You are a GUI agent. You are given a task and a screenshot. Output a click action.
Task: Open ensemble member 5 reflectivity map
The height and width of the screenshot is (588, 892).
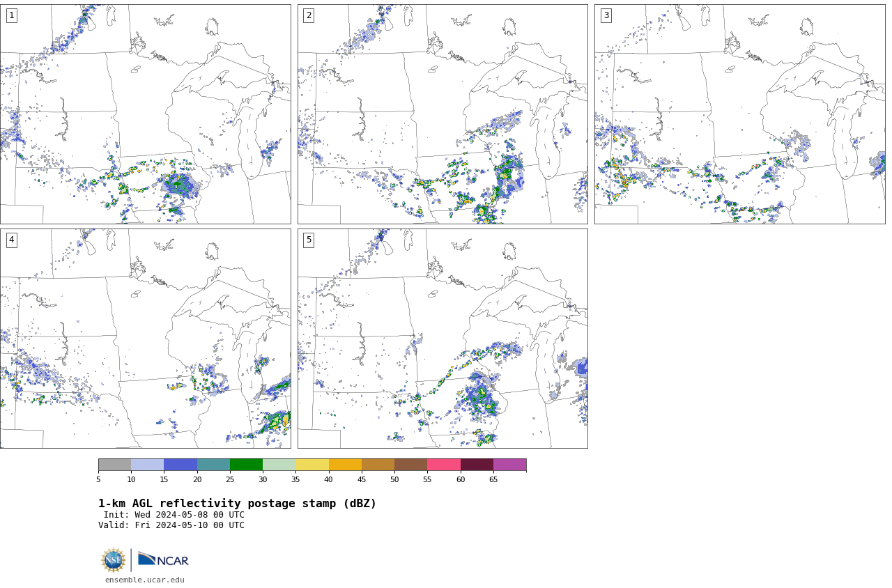443,339
